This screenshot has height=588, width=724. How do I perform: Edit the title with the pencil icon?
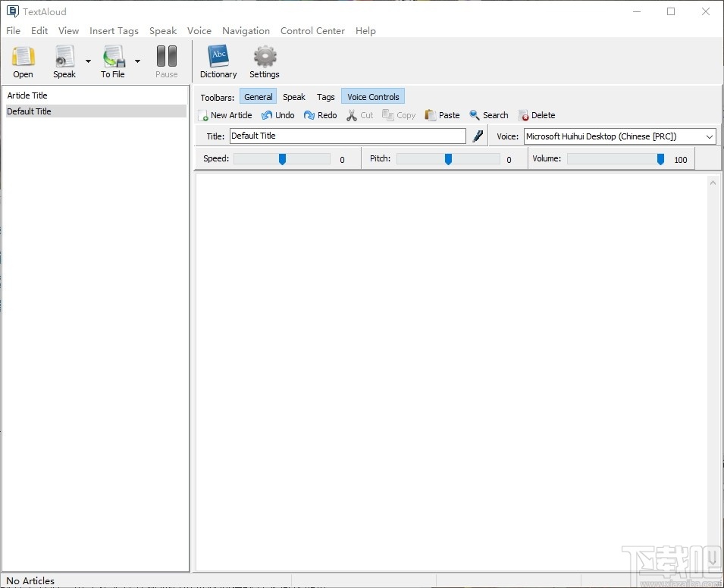(x=478, y=136)
